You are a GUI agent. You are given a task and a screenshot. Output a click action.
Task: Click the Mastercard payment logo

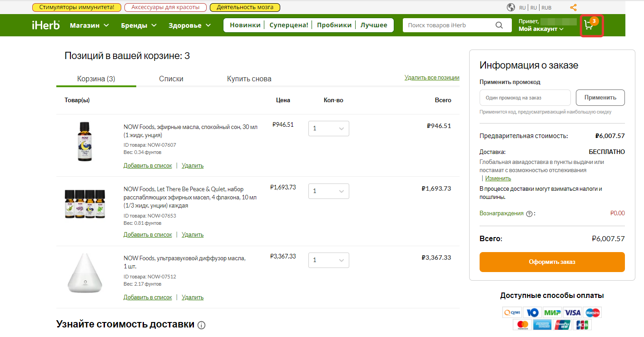pos(522,325)
